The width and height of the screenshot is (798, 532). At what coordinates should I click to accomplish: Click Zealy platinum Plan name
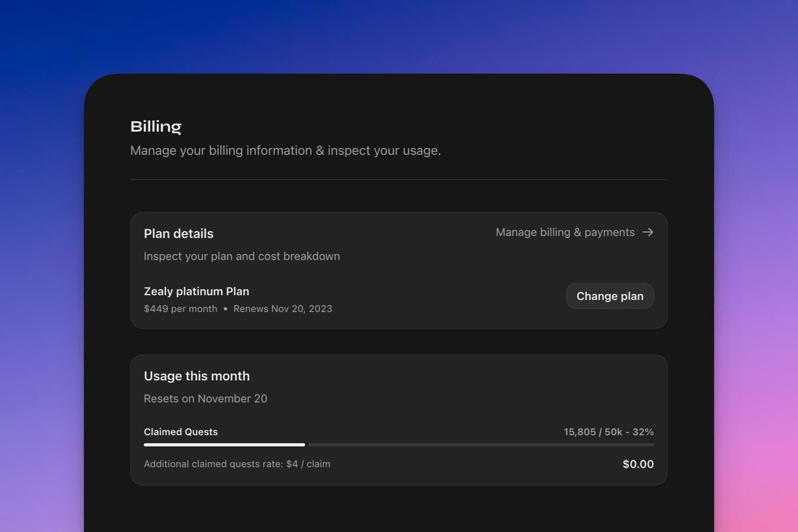(x=197, y=291)
